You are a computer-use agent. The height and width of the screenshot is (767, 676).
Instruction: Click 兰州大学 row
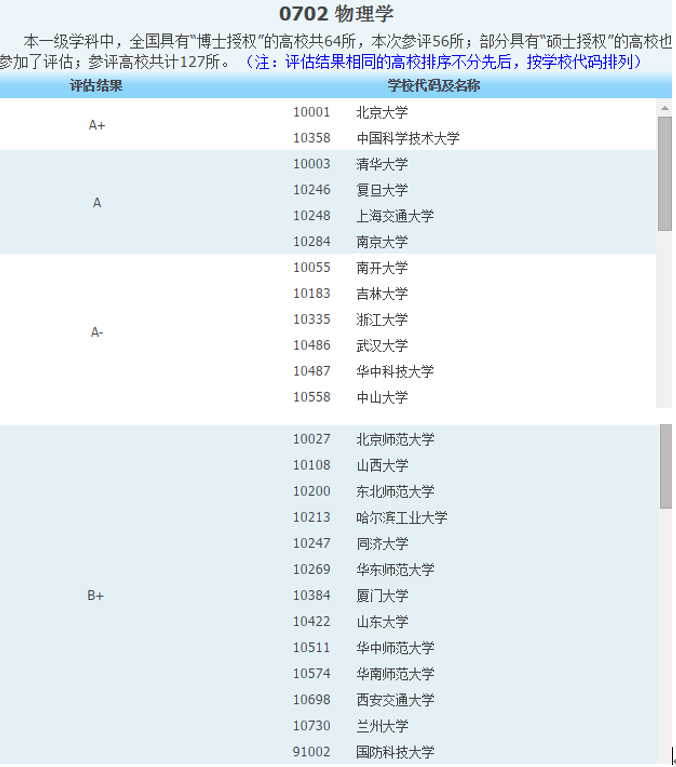382,726
